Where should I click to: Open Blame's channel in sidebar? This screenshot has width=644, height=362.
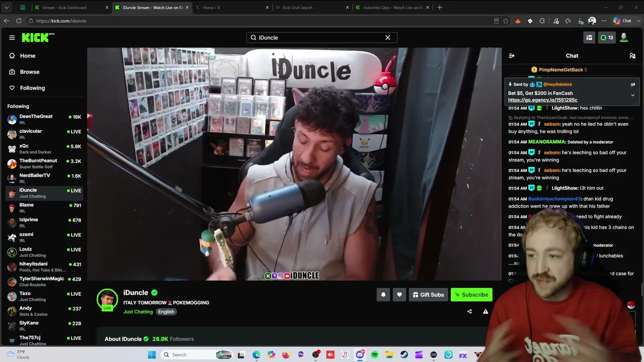[x=44, y=208]
